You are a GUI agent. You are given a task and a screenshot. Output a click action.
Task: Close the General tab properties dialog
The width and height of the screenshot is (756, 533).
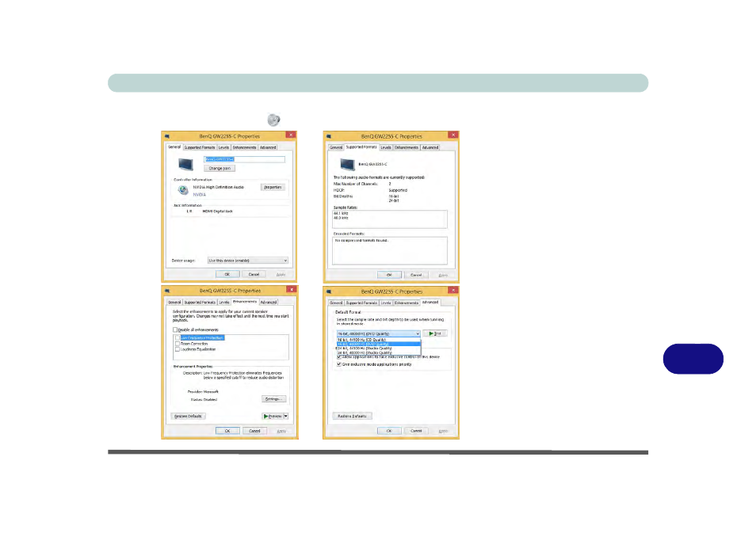click(291, 135)
